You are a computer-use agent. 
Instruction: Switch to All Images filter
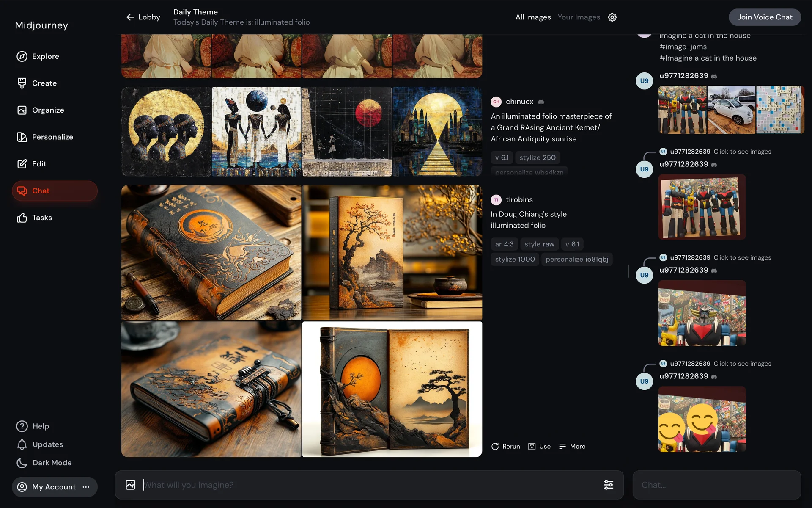[x=533, y=17]
